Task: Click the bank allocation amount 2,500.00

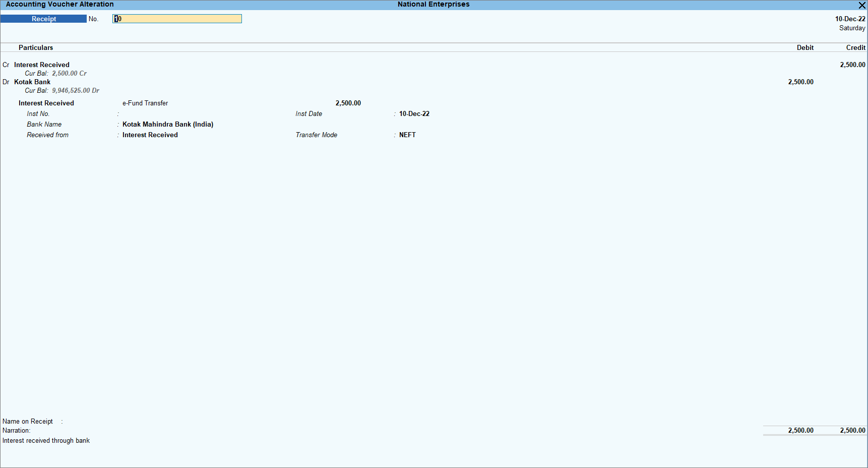Action: coord(348,103)
